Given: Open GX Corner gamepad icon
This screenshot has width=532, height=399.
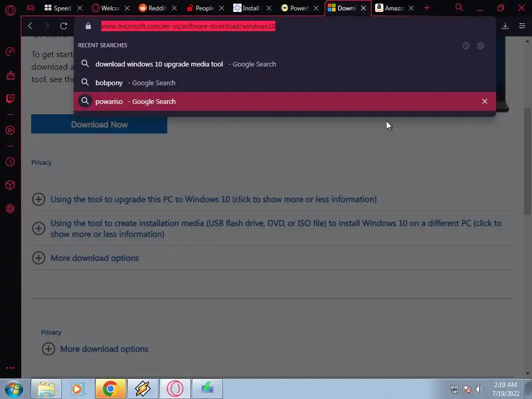Looking at the screenshot, I should point(31,8).
